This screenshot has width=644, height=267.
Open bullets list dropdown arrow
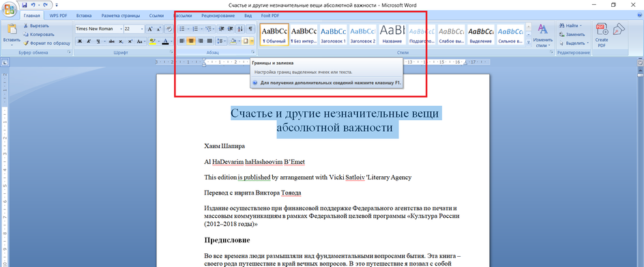point(188,29)
